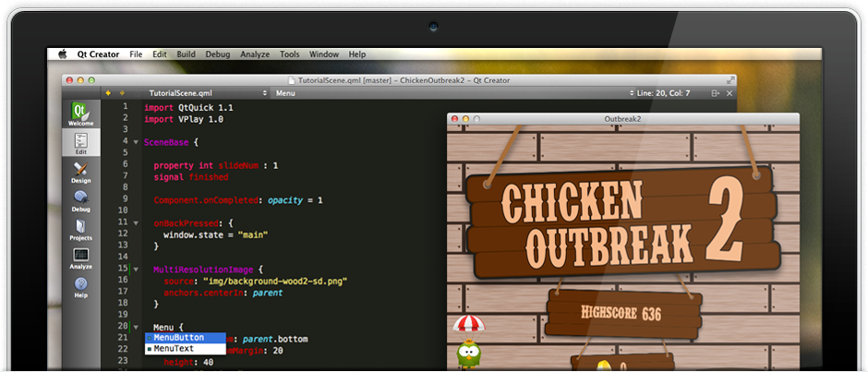Screen dimensions: 868x372
Task: Open the Tools menu
Action: click(290, 54)
